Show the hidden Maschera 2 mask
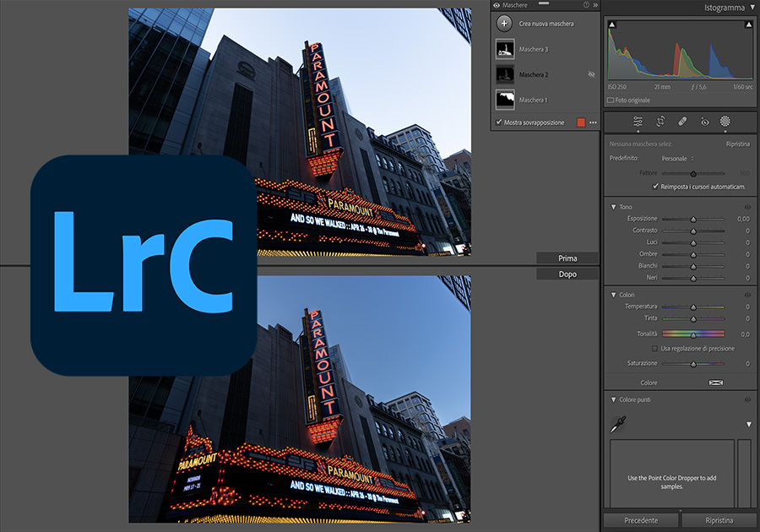The height and width of the screenshot is (532, 760). [x=591, y=74]
